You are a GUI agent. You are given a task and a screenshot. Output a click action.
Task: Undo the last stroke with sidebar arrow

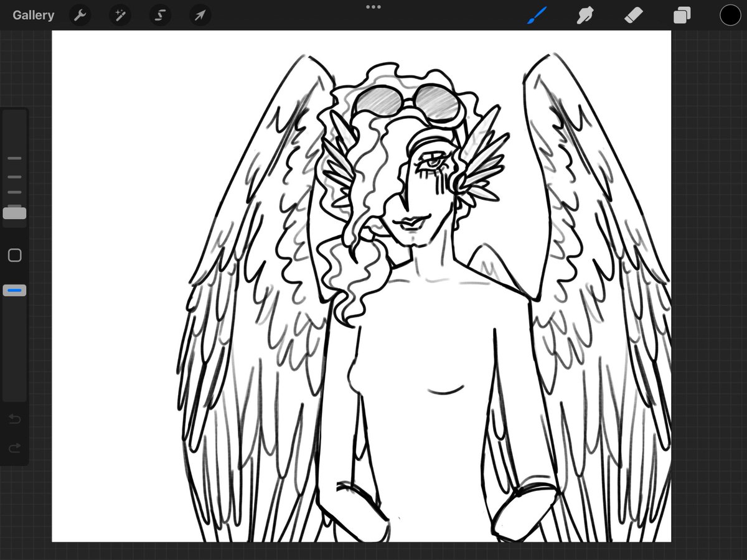point(14,419)
